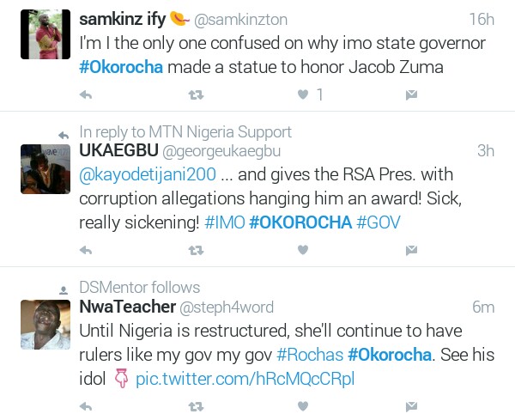Screen dimensions: 515x420
Task: Open the #Okorocha hashtag in samkinz's tweet
Action: (x=121, y=68)
